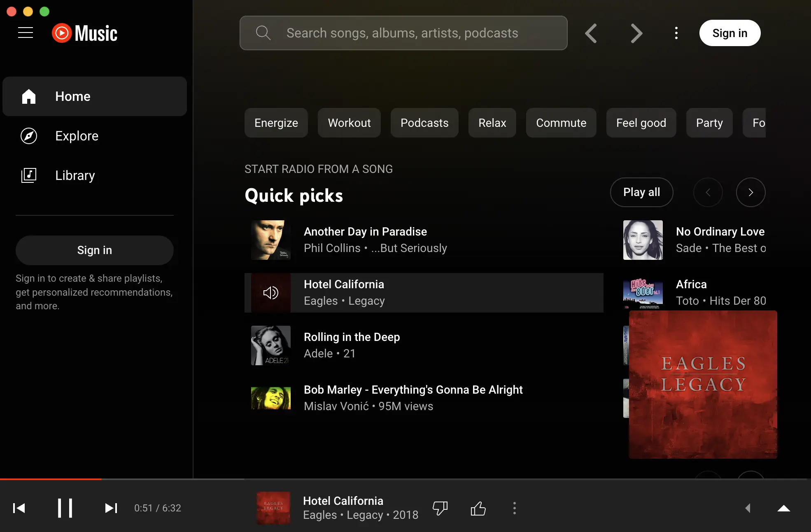This screenshot has width=811, height=532.
Task: Click the three-dot menu icon in top bar
Action: coord(676,33)
